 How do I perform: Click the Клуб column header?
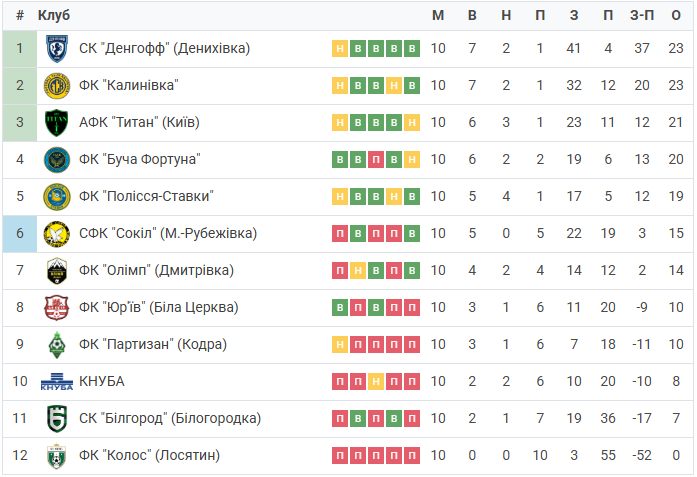[x=54, y=15]
